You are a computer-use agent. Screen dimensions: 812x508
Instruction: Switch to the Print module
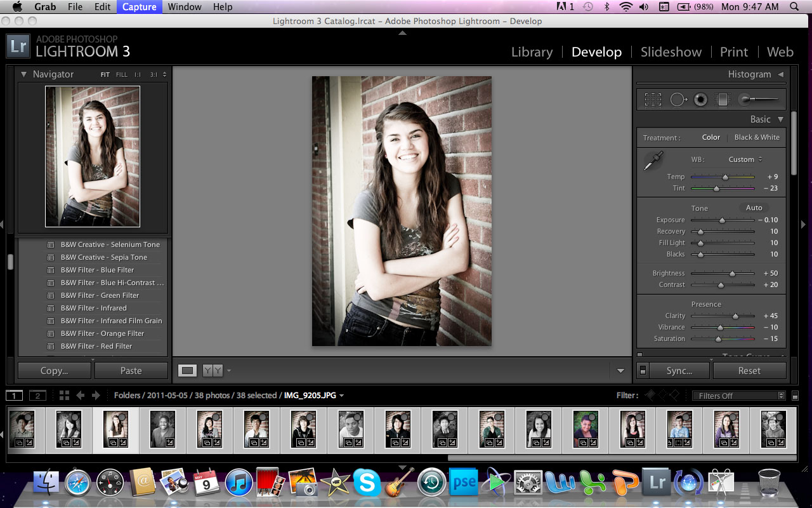[x=734, y=52]
